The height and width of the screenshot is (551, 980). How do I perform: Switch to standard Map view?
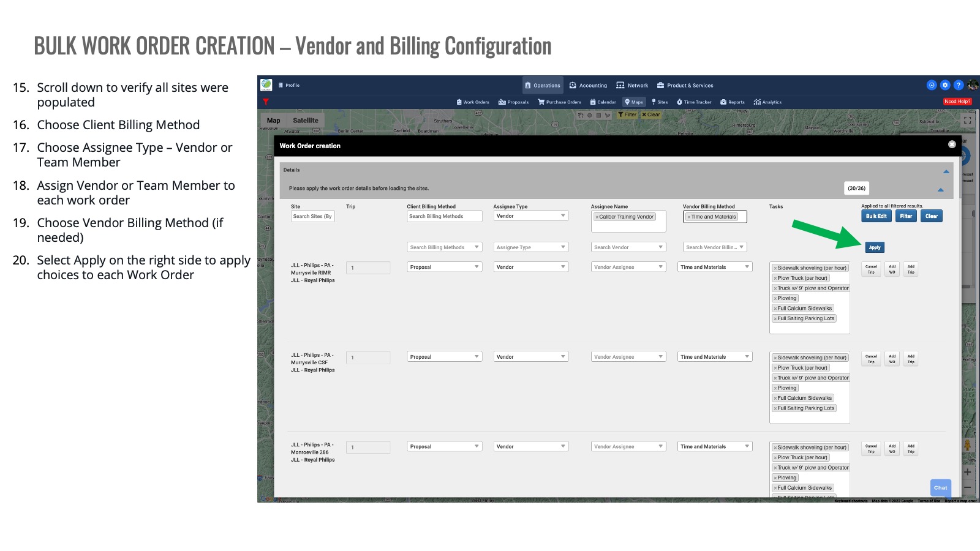tap(273, 121)
